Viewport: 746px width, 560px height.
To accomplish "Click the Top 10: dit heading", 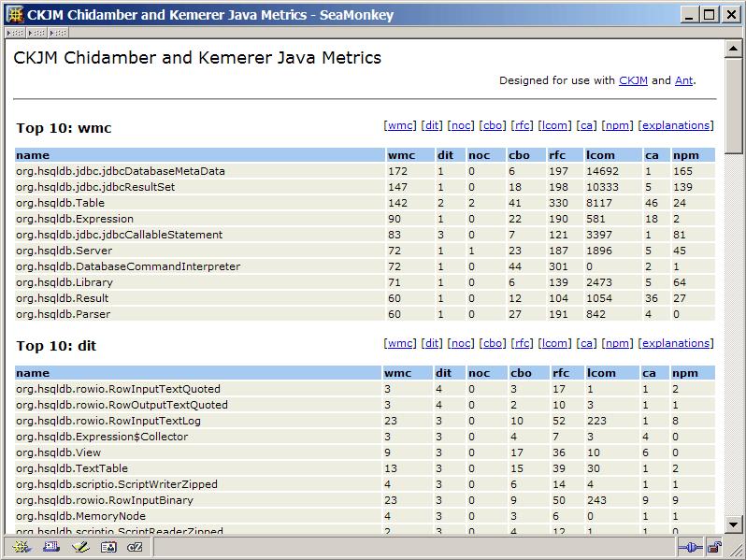I will pyautogui.click(x=56, y=346).
